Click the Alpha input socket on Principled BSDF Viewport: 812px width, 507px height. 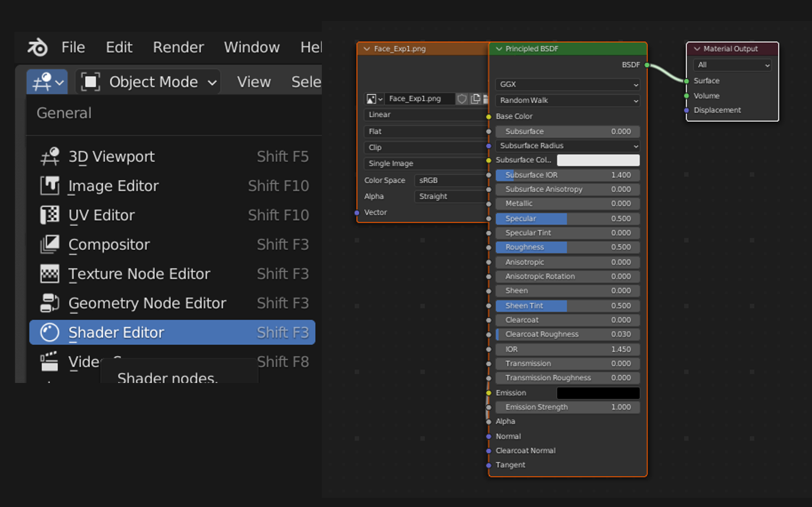click(488, 422)
